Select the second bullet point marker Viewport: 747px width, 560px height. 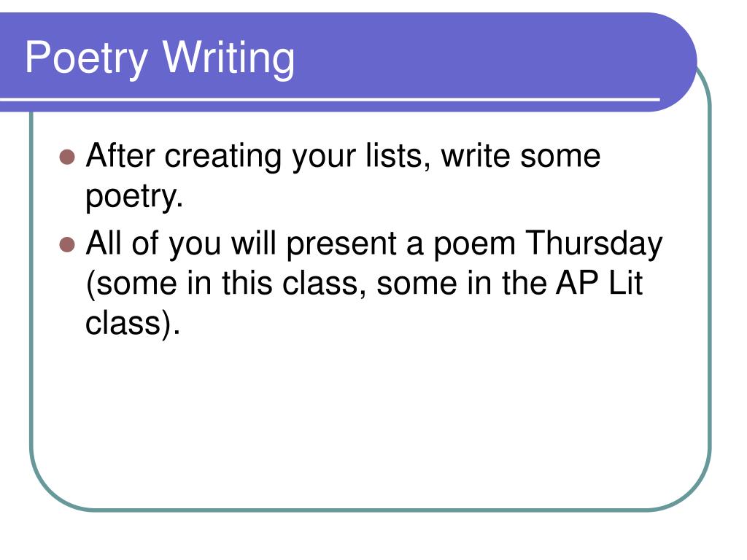[68, 245]
